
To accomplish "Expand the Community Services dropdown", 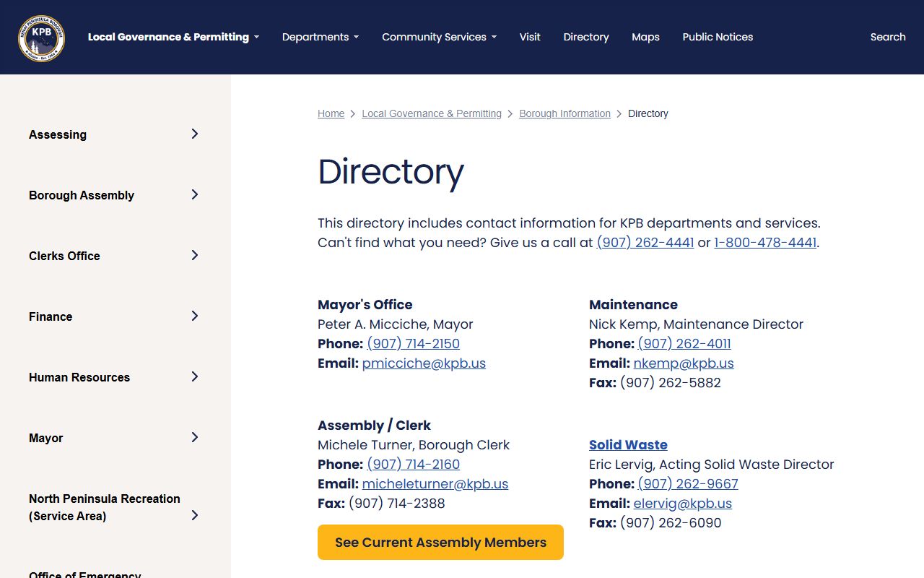I will (x=439, y=37).
